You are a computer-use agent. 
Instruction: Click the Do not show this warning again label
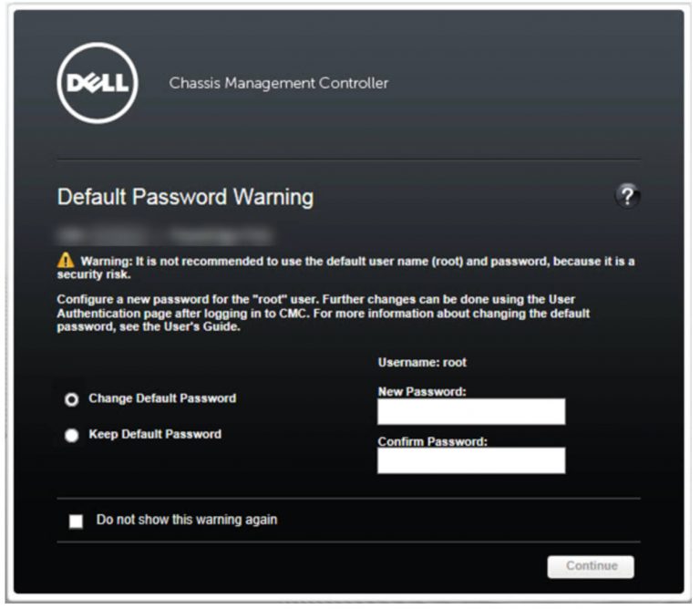187,521
